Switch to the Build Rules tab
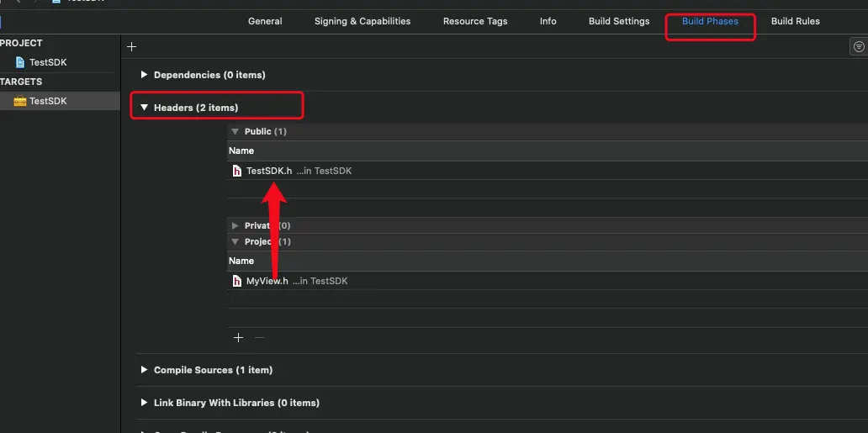 coord(796,21)
